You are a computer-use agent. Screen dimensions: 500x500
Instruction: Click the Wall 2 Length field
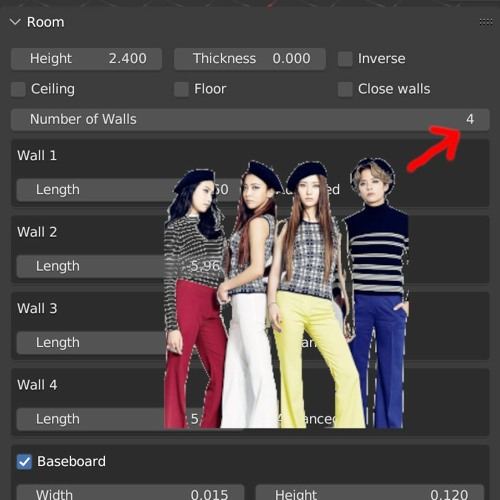(x=130, y=266)
